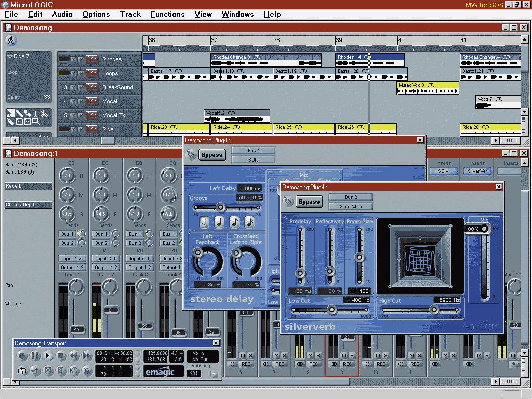Click Bus 1 send on Track 1
The height and width of the screenshot is (399, 532).
[68, 234]
